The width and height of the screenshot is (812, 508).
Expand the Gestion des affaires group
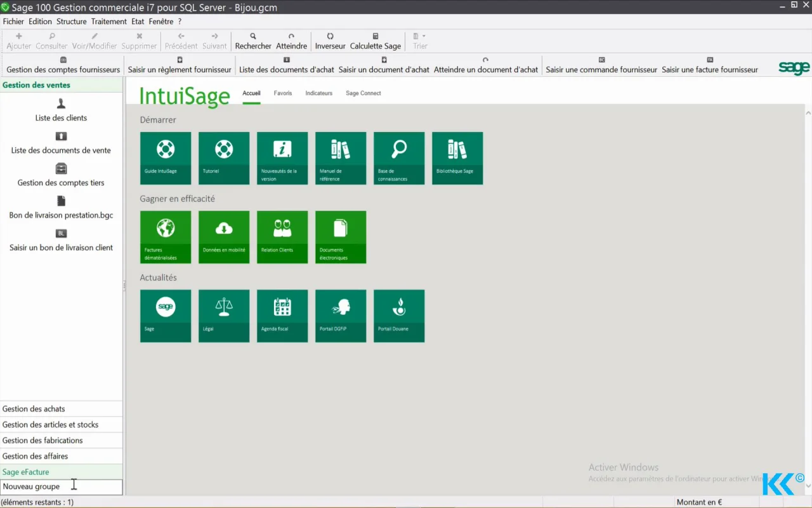click(x=62, y=457)
